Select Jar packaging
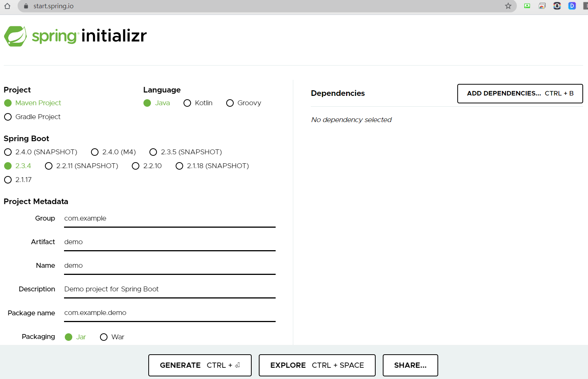The image size is (588, 379). pos(75,337)
